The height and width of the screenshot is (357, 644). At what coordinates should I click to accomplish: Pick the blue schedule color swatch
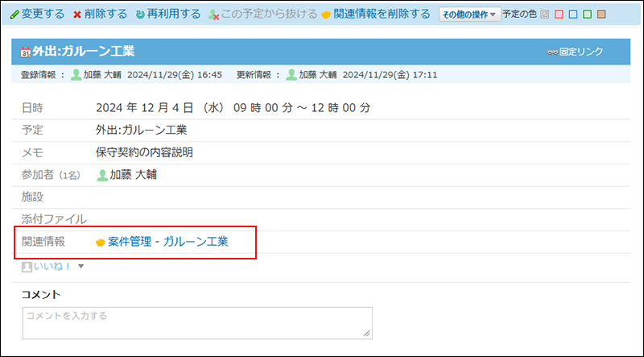[573, 15]
